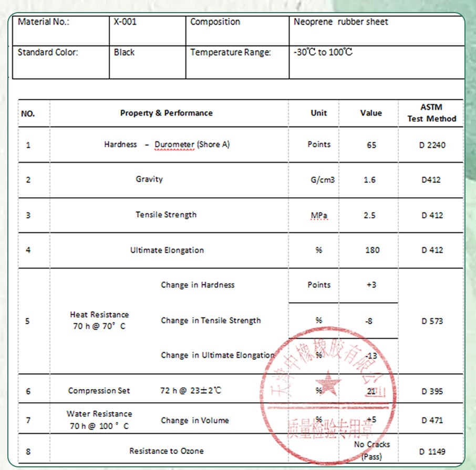Screen dimensions: 476x470
Task: Click the 'Value' column header
Action: [371, 113]
